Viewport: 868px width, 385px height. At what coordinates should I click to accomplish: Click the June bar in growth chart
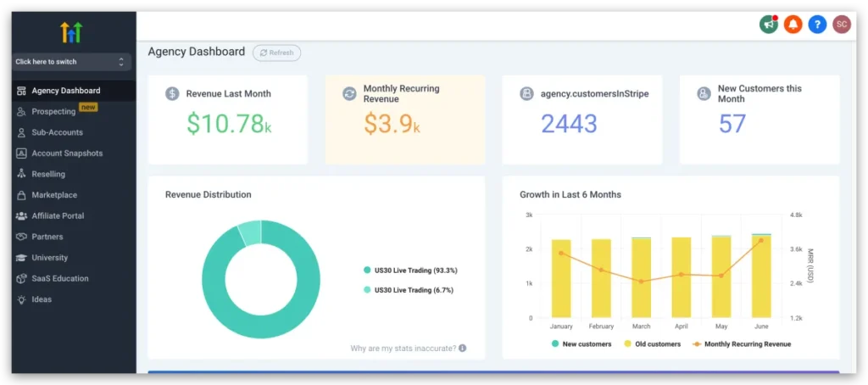[761, 276]
